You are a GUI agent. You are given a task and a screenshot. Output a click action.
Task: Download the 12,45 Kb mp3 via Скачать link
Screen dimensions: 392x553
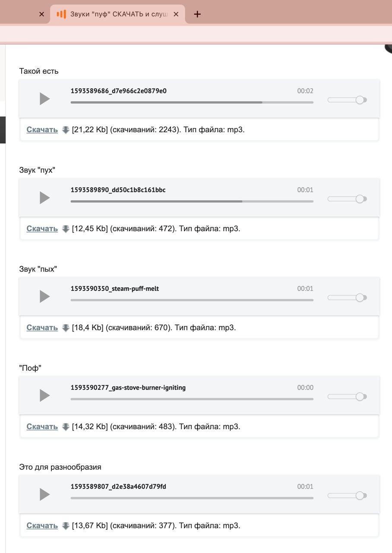[42, 229]
